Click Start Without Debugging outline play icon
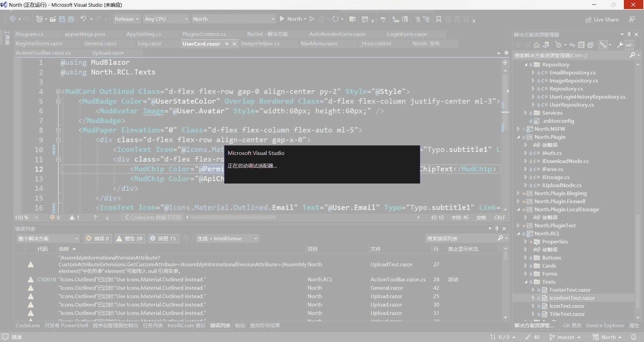The height and width of the screenshot is (342, 644). 312,19
